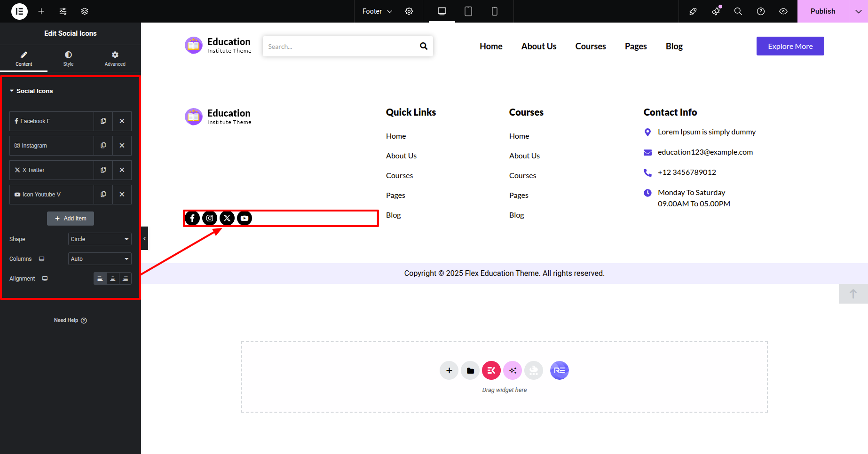Switch to tablet device view
This screenshot has width=868, height=454.
468,11
